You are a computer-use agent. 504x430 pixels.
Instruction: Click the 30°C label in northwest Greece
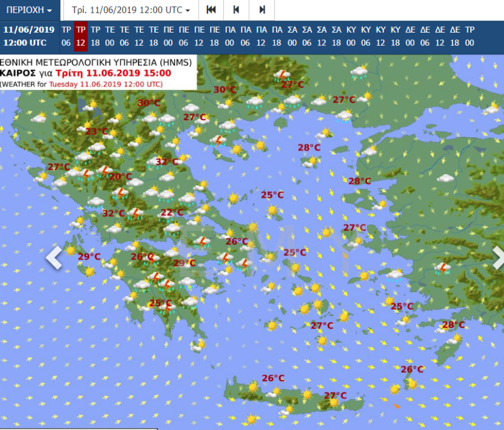[x=149, y=103]
